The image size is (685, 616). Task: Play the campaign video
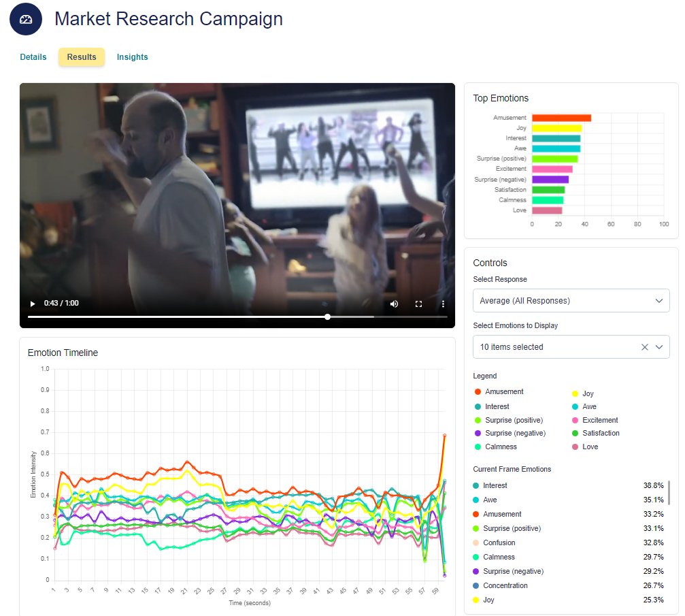coord(33,304)
